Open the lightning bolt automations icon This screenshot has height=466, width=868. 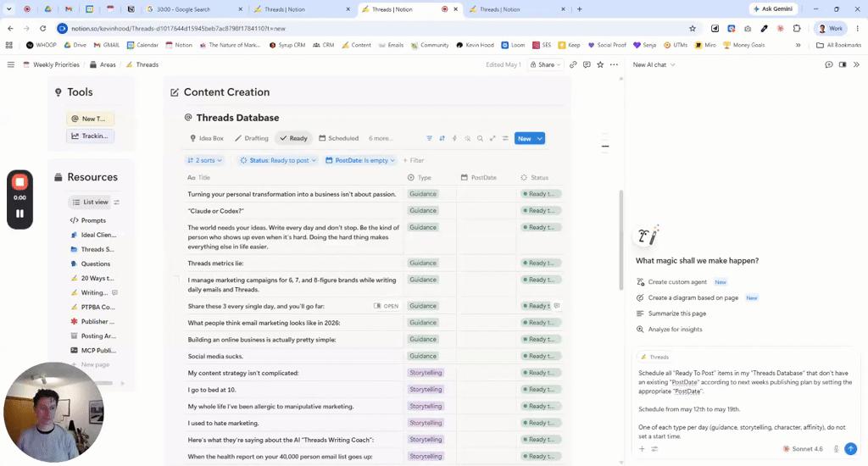(x=454, y=138)
